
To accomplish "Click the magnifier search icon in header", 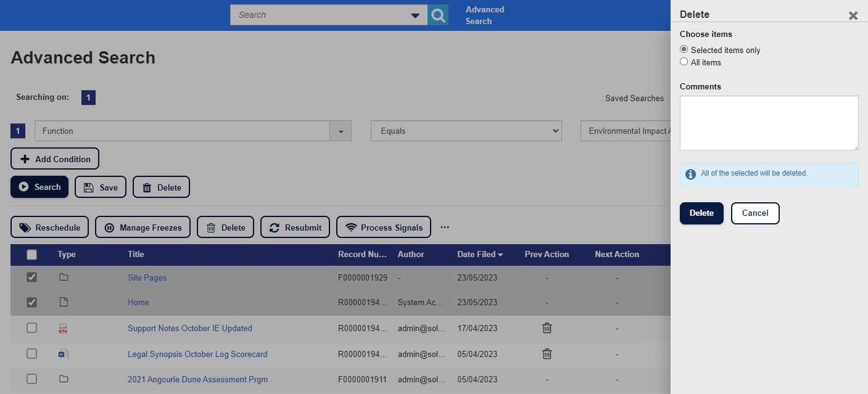I will tap(438, 15).
